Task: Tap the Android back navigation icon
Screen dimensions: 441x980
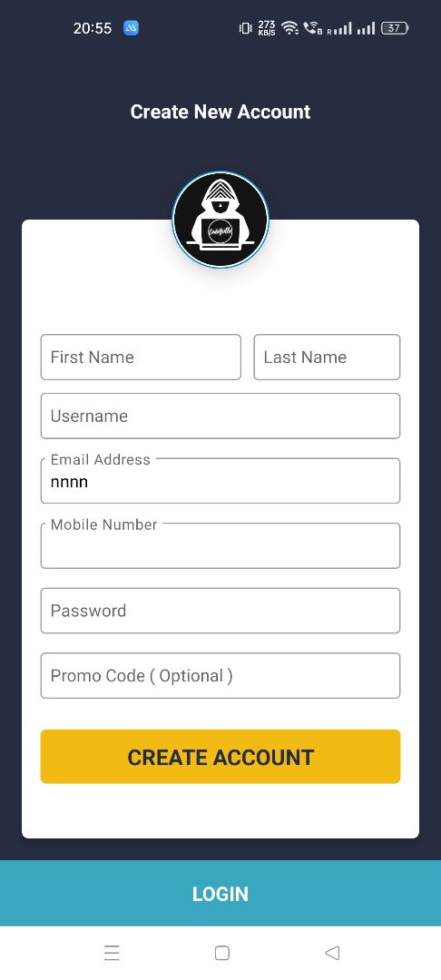Action: pos(332,953)
